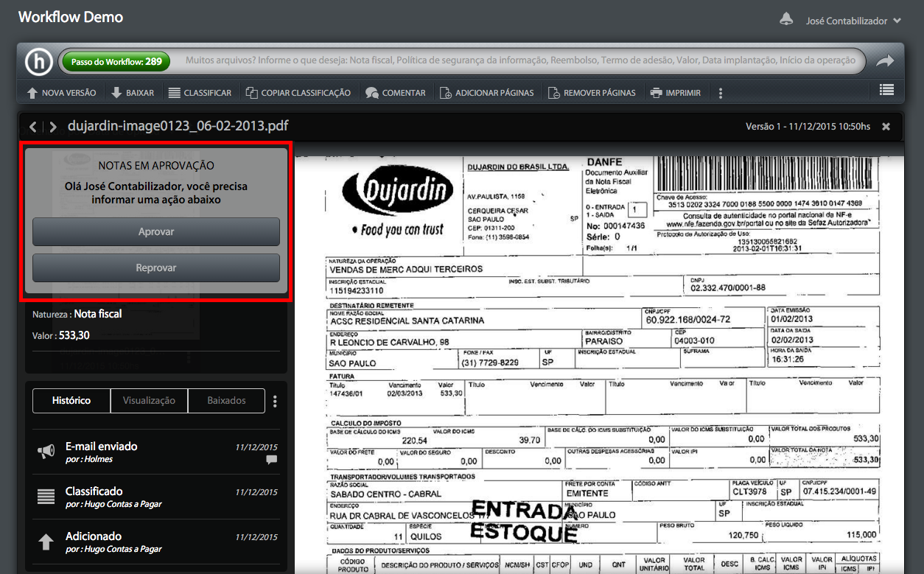Image resolution: width=924 pixels, height=574 pixels.
Task: Click the Aprovar button
Action: click(156, 231)
